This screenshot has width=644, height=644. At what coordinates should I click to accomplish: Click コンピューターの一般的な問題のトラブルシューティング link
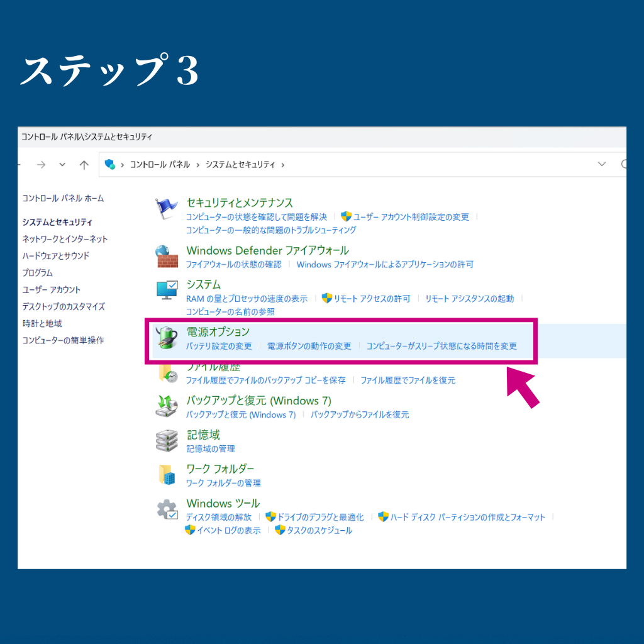tap(271, 230)
